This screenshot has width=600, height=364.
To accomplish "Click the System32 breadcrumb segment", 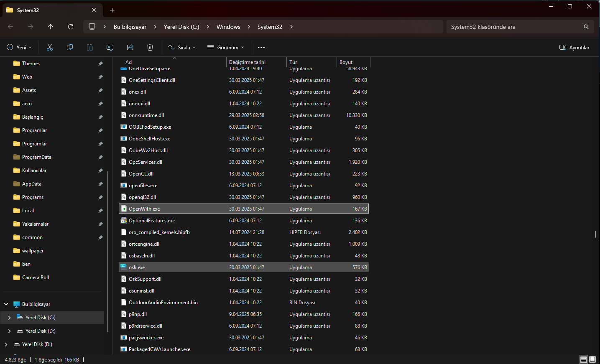I will pyautogui.click(x=270, y=27).
